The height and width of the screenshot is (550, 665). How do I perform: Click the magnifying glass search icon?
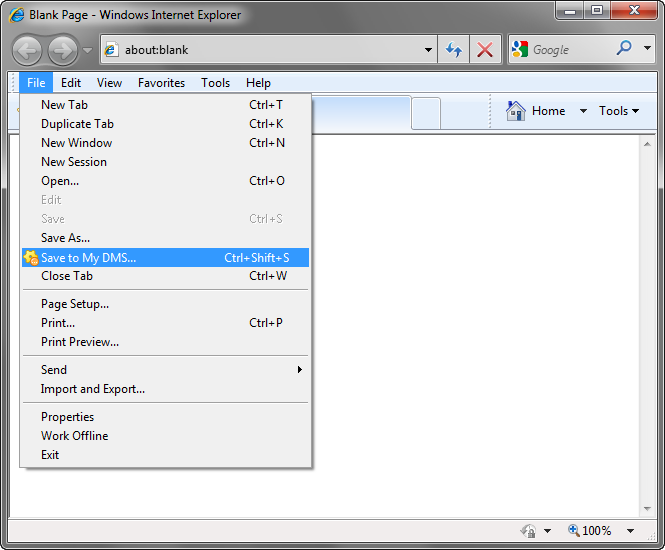tap(624, 48)
